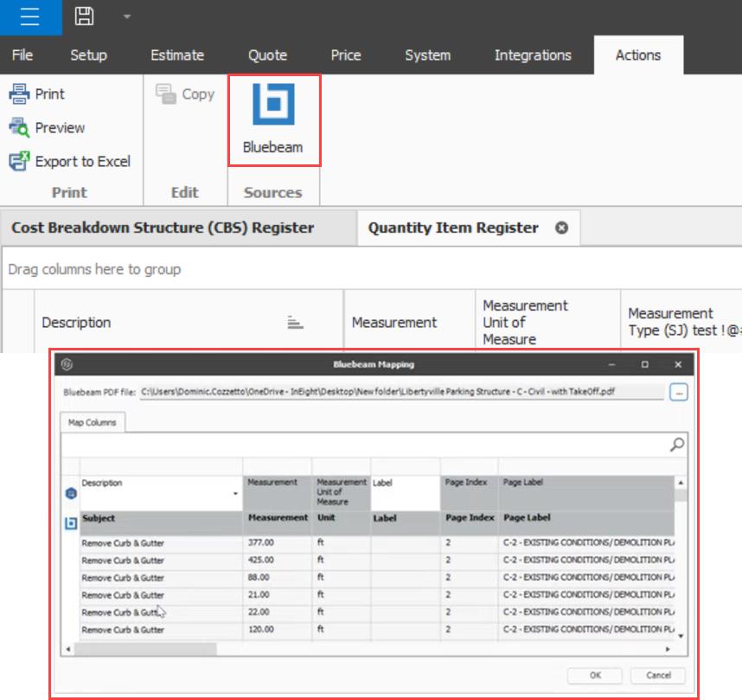Click the Print icon in ribbon
Screen dimensions: 742x700
19,93
